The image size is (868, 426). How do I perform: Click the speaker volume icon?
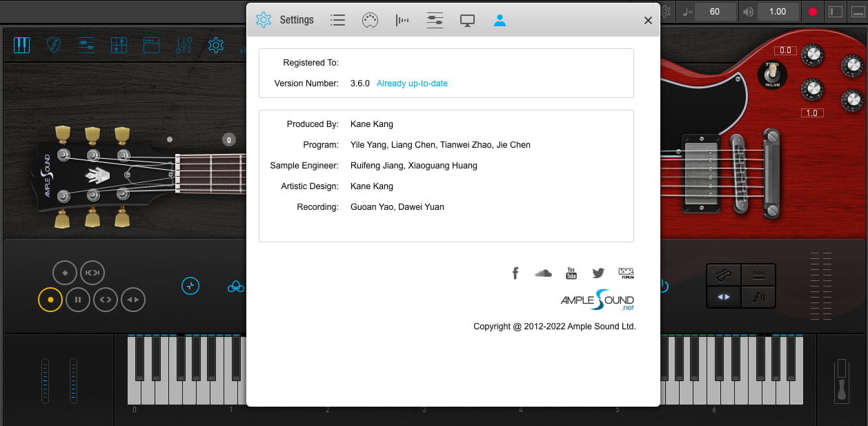748,12
